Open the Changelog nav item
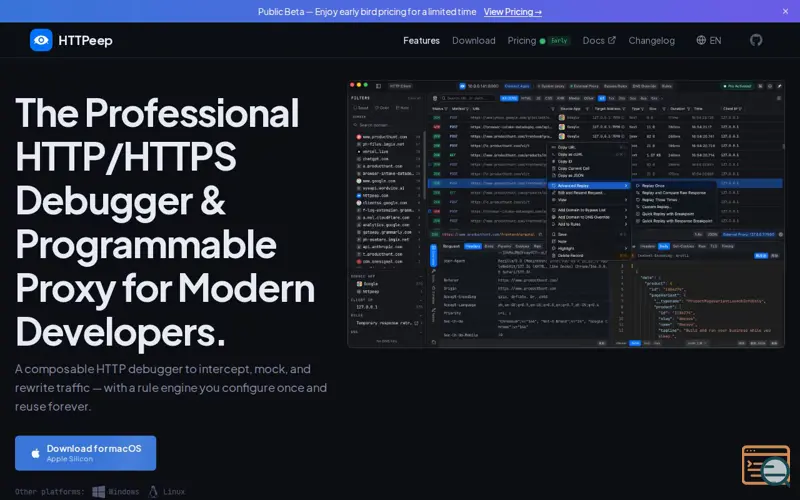This screenshot has height=500, width=800. click(x=652, y=40)
